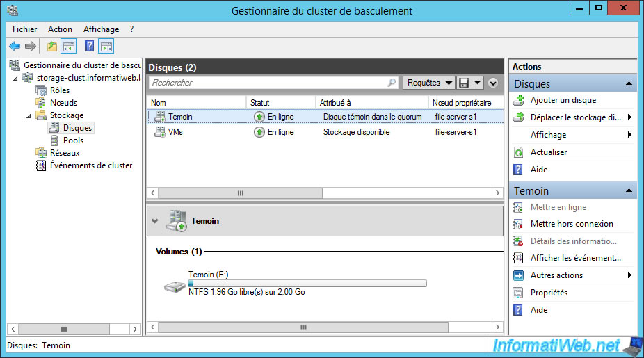Viewport: 644px width, 358px height.
Task: Open the Affichage menu
Action: click(101, 29)
